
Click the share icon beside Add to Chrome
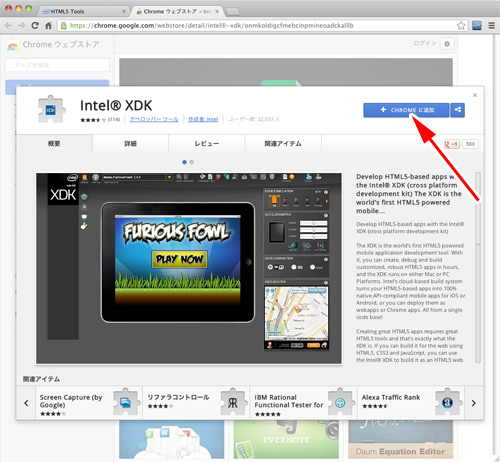[458, 110]
